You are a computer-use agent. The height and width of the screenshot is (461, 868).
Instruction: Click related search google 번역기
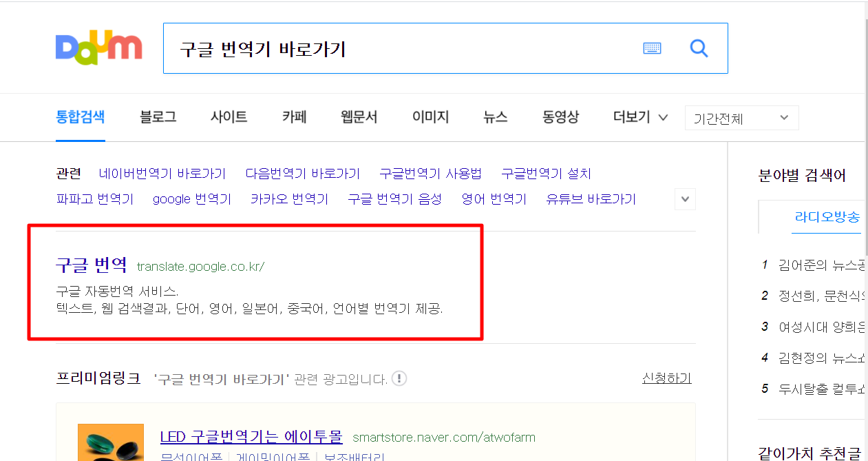click(192, 199)
